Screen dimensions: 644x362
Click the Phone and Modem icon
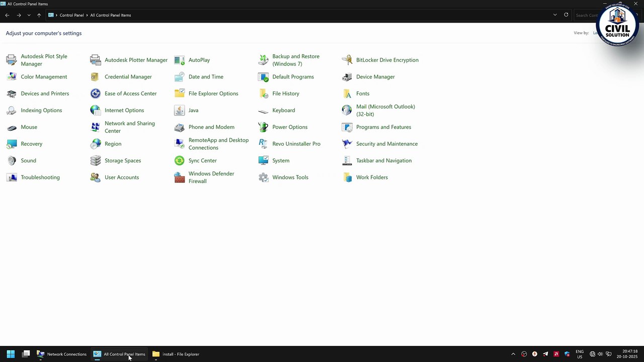[180, 127]
